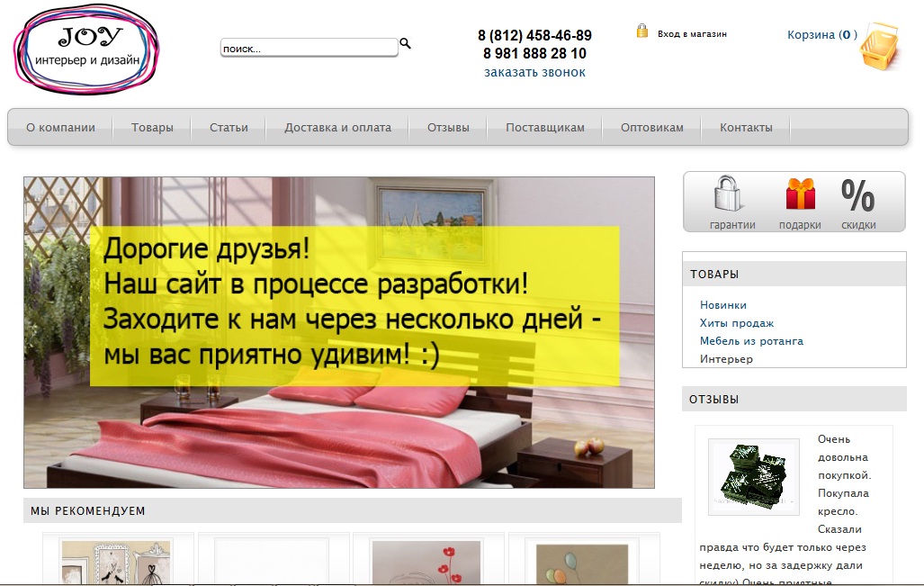Click the search magnifier icon
This screenshot has width=924, height=586.
405,43
